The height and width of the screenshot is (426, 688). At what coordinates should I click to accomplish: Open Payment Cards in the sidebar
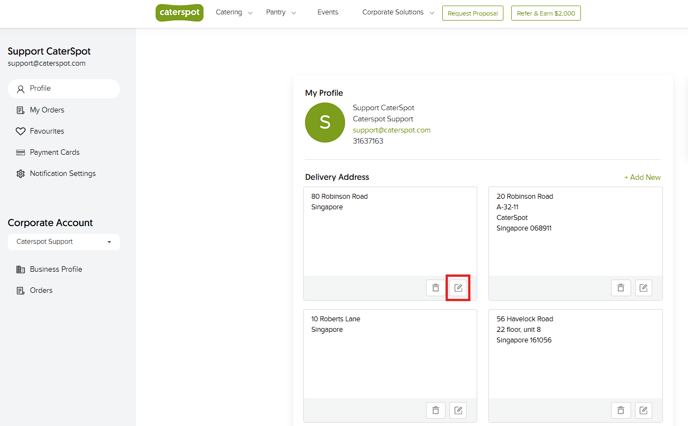[54, 152]
